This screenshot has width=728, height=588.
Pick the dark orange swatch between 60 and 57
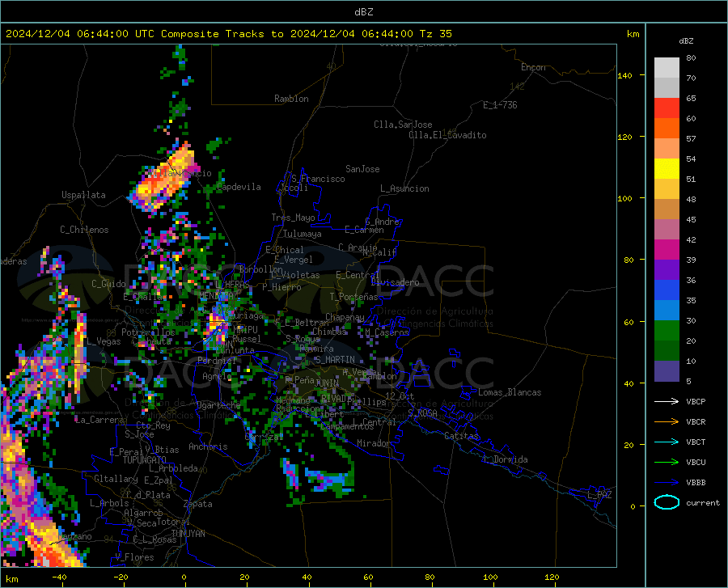(667, 129)
